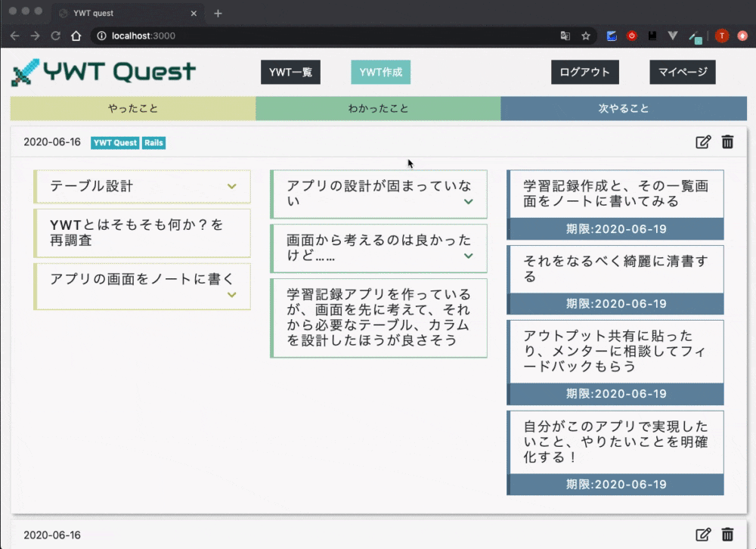Click the trash icon on the bottom 2020-06-16 entry
Viewport: 756px width, 549px height.
[x=727, y=534]
